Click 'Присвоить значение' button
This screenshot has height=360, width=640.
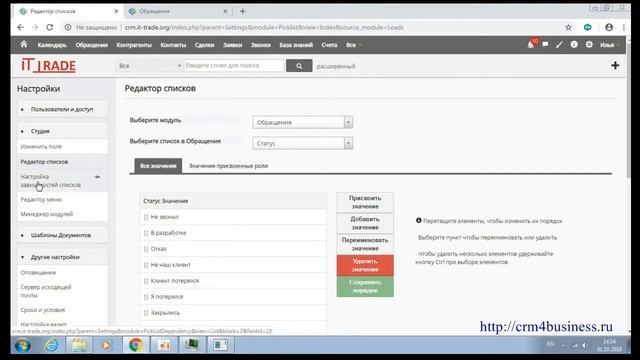click(365, 202)
